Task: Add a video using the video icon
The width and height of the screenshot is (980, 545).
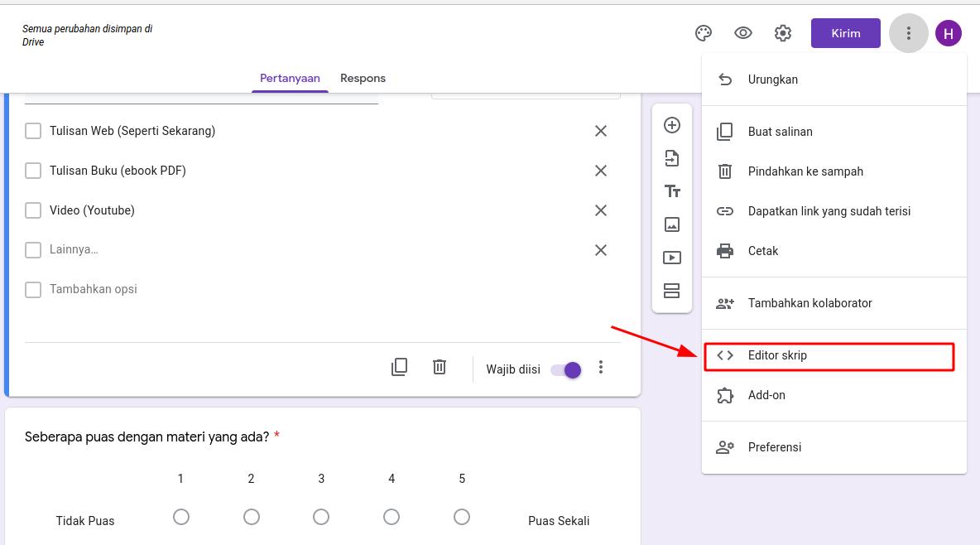Action: 672,257
